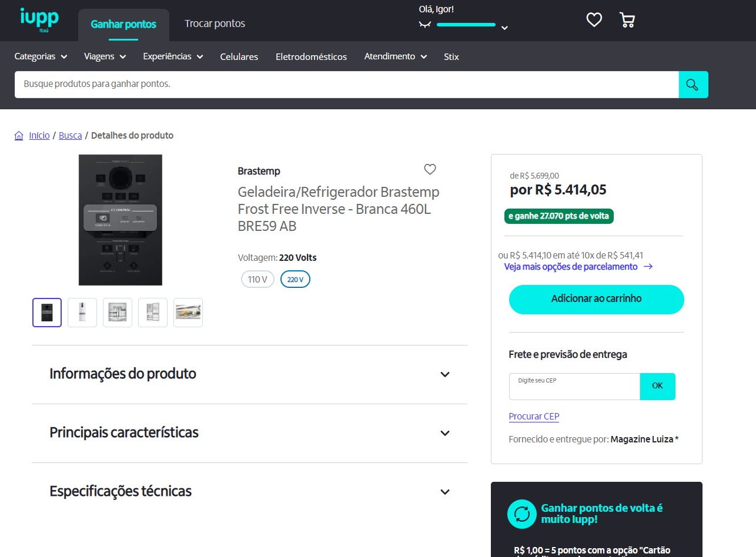
Task: Select 110 V voltage option
Action: click(x=257, y=279)
